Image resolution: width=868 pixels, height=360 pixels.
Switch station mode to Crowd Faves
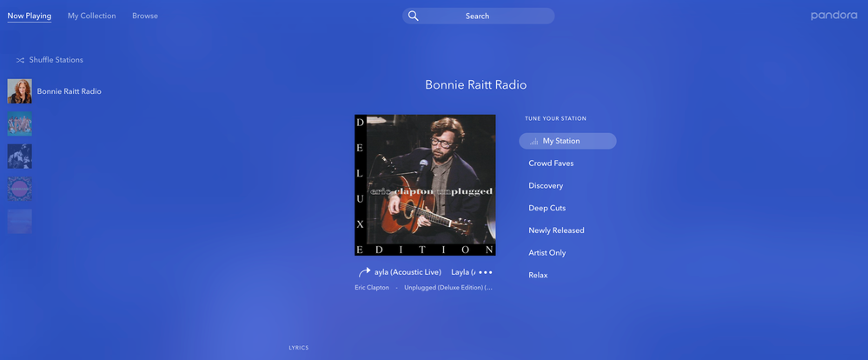coord(551,163)
